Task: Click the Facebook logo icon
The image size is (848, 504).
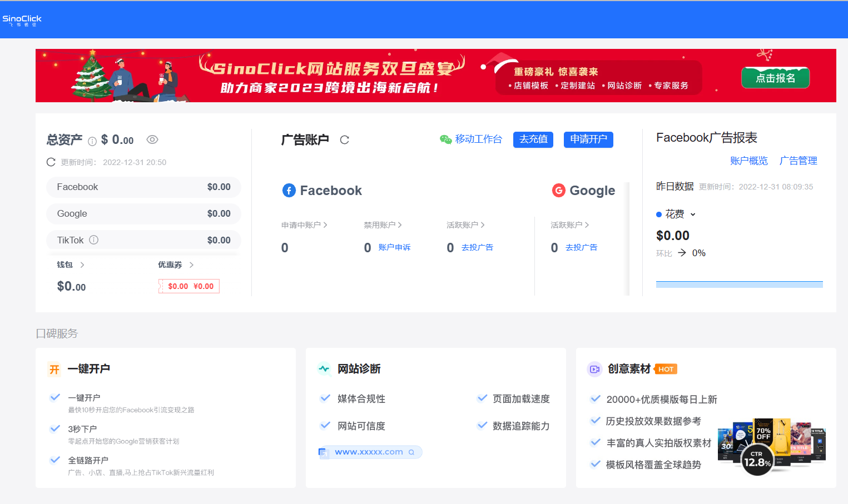Action: [x=289, y=191]
